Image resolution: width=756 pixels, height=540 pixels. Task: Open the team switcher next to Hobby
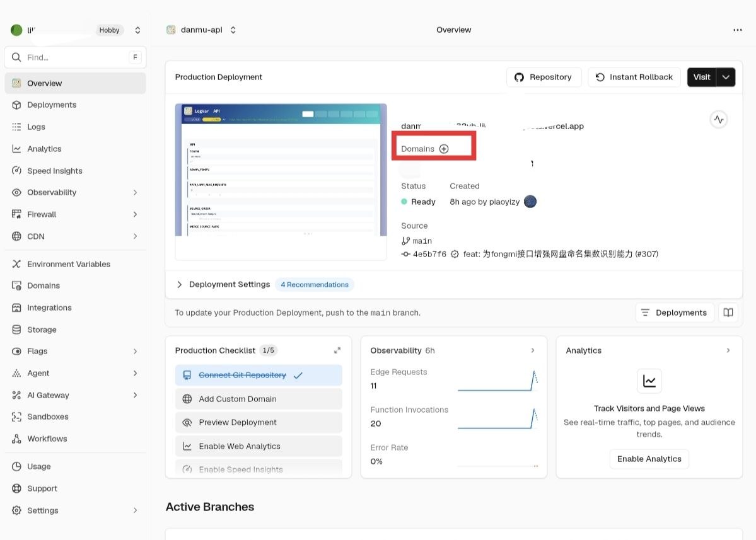(x=137, y=30)
